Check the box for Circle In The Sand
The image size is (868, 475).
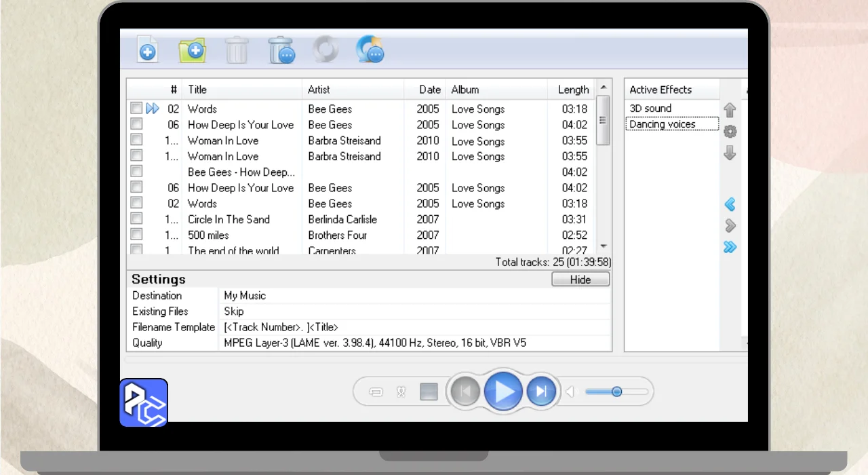point(136,219)
